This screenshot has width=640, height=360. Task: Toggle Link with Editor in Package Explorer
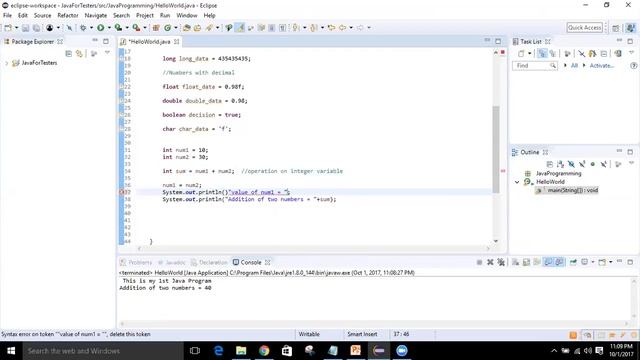point(79,53)
